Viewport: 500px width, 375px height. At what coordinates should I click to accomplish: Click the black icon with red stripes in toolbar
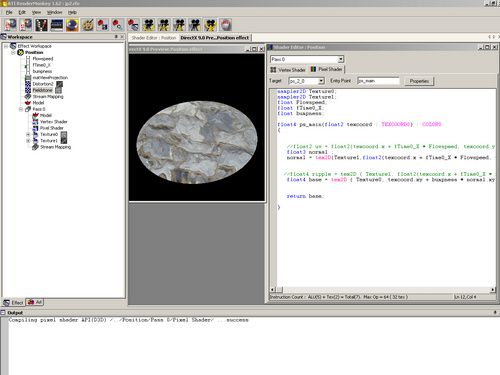(x=41, y=25)
